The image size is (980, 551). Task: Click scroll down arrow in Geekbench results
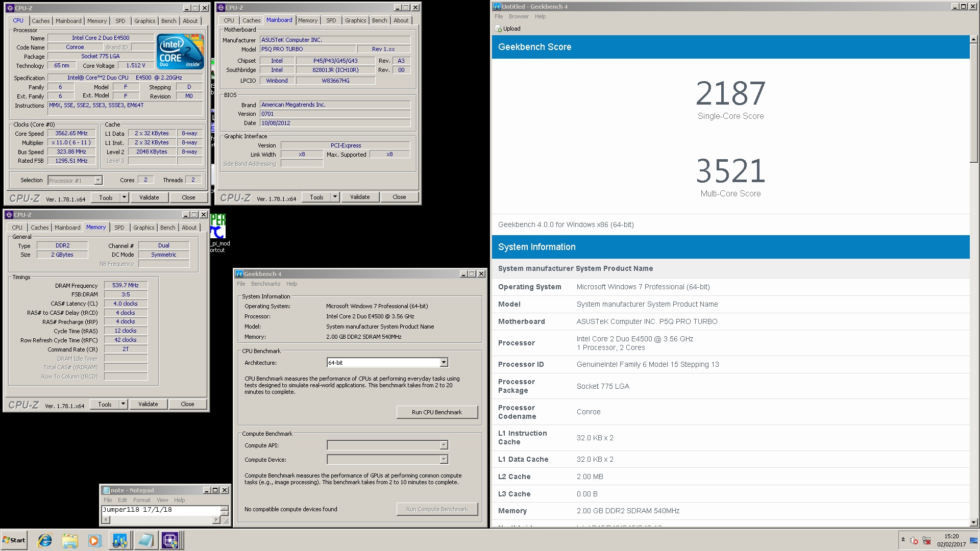(974, 522)
